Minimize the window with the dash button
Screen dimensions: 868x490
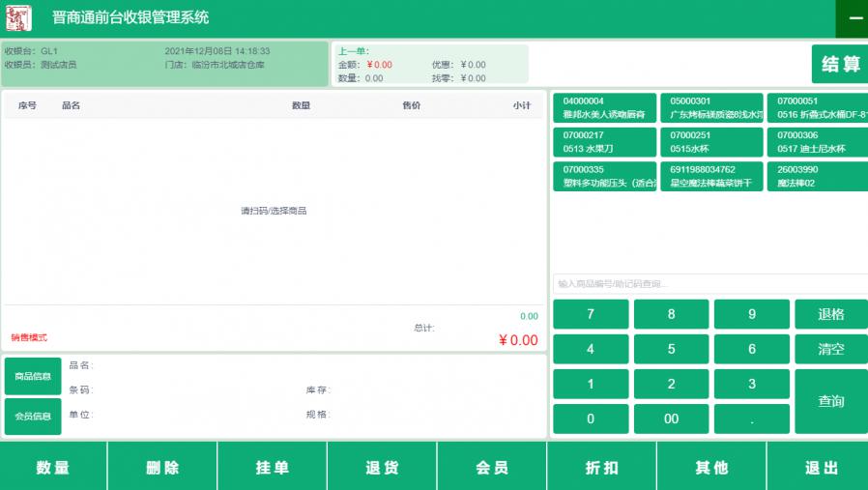[854, 18]
